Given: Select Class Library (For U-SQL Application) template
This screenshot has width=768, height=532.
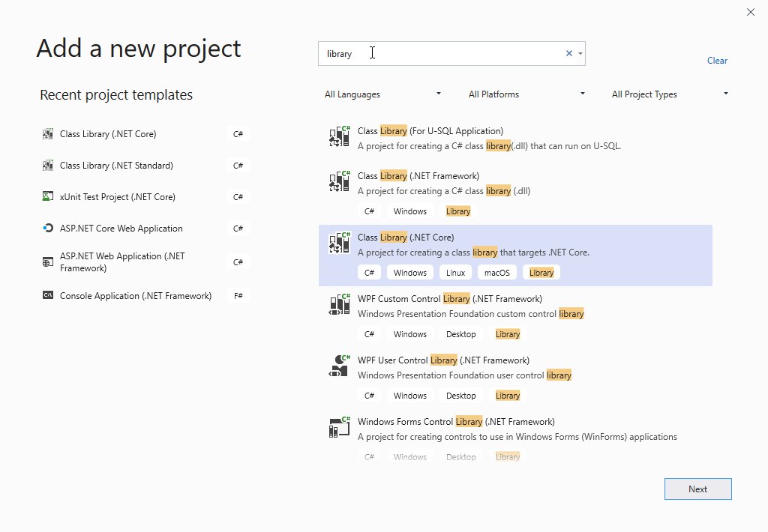Looking at the screenshot, I should (x=515, y=139).
